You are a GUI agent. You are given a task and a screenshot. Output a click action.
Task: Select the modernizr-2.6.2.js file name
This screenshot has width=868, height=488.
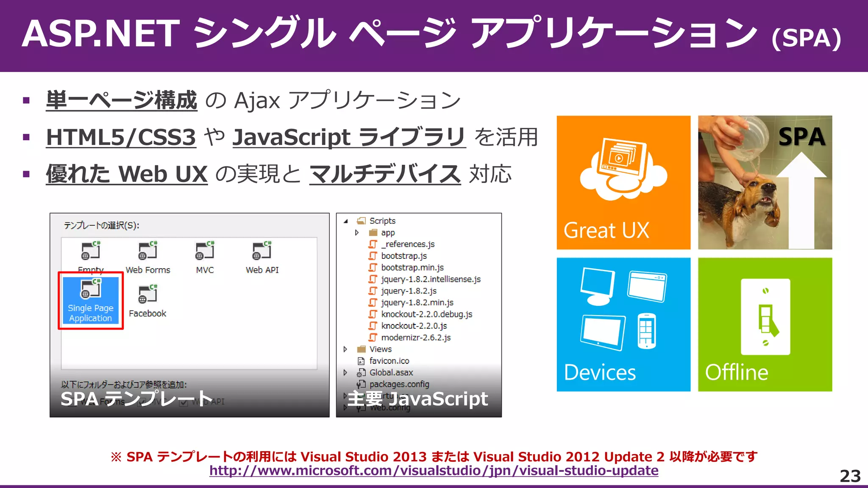click(x=416, y=338)
